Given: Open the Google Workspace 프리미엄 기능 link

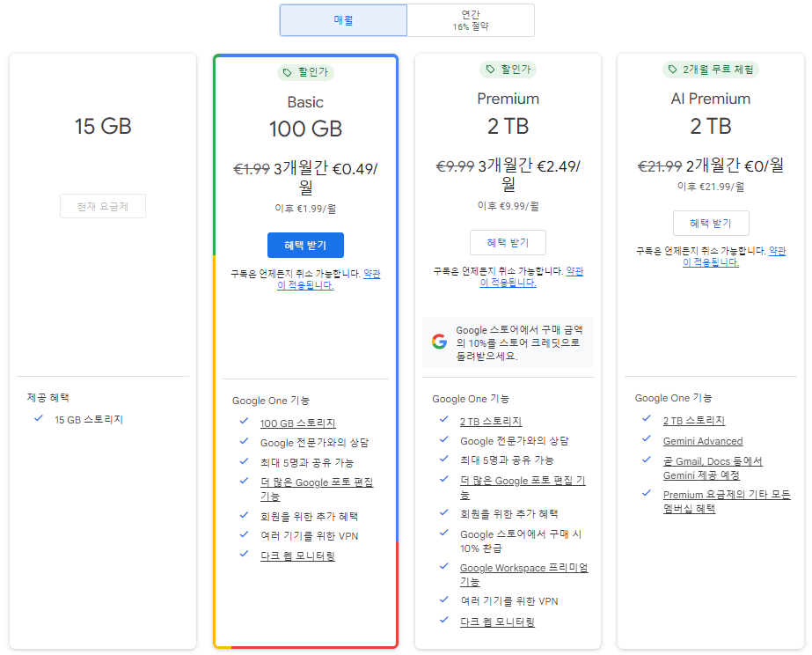Looking at the screenshot, I should pyautogui.click(x=524, y=575).
